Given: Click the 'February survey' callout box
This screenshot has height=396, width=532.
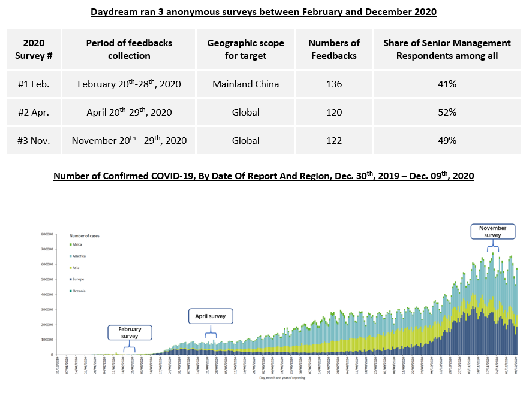Looking at the screenshot, I should click(130, 332).
